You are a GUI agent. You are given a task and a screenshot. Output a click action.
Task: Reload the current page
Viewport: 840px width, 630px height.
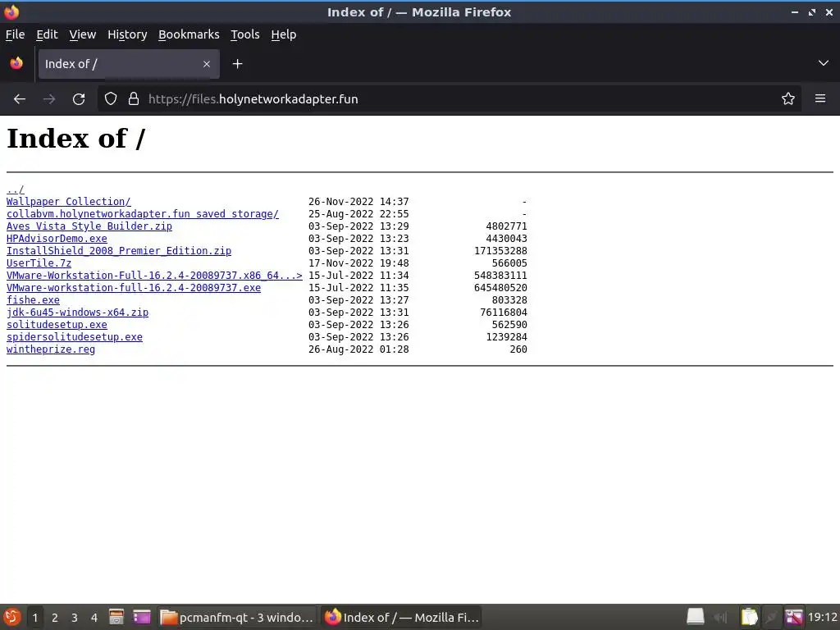tap(79, 99)
